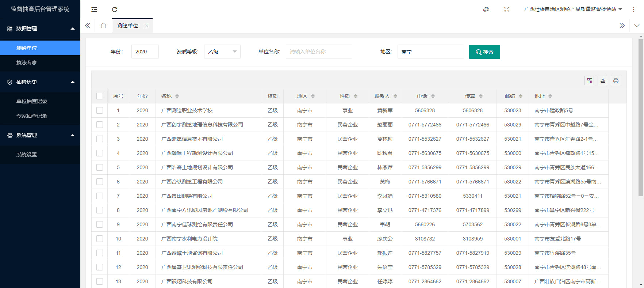Check row 2 广西创宇测绘地理信息 checkbox
Image resolution: width=644 pixels, height=288 pixels.
pyautogui.click(x=100, y=125)
